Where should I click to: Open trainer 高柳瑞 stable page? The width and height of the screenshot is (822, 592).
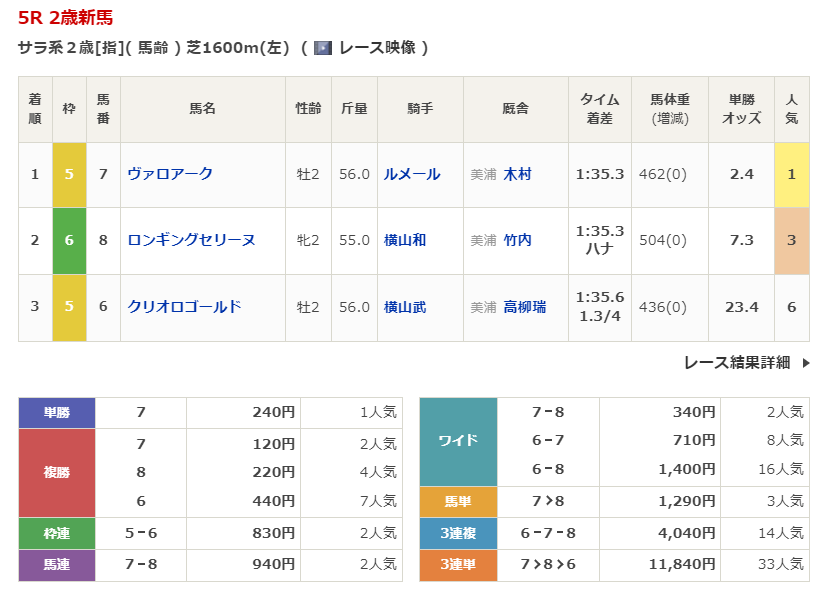coord(524,307)
